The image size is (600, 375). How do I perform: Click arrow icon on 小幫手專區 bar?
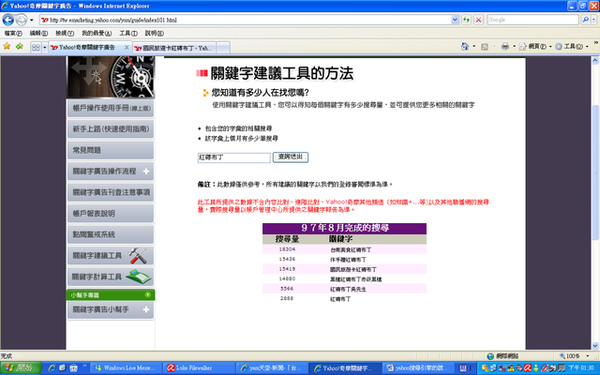tap(148, 295)
